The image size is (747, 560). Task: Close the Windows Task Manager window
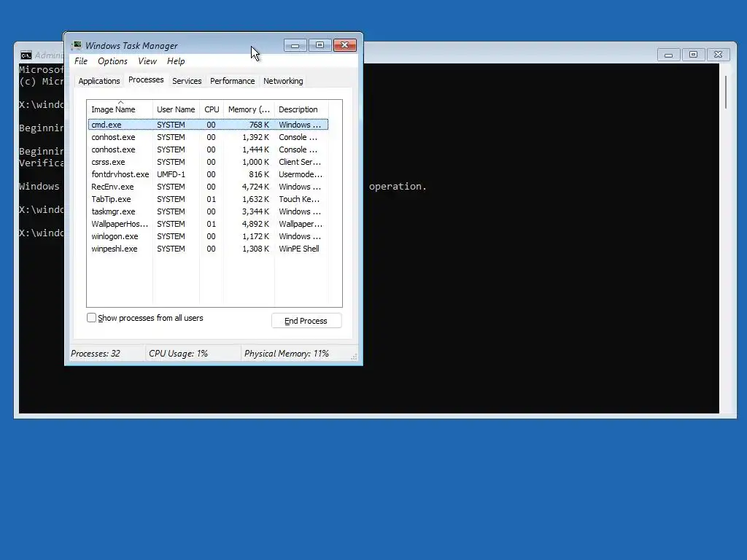click(x=345, y=45)
